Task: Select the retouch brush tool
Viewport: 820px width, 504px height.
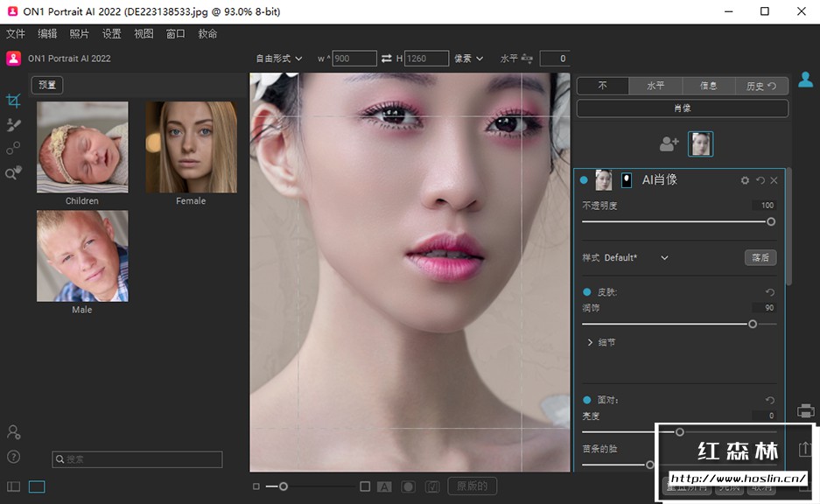Action: pyautogui.click(x=13, y=125)
